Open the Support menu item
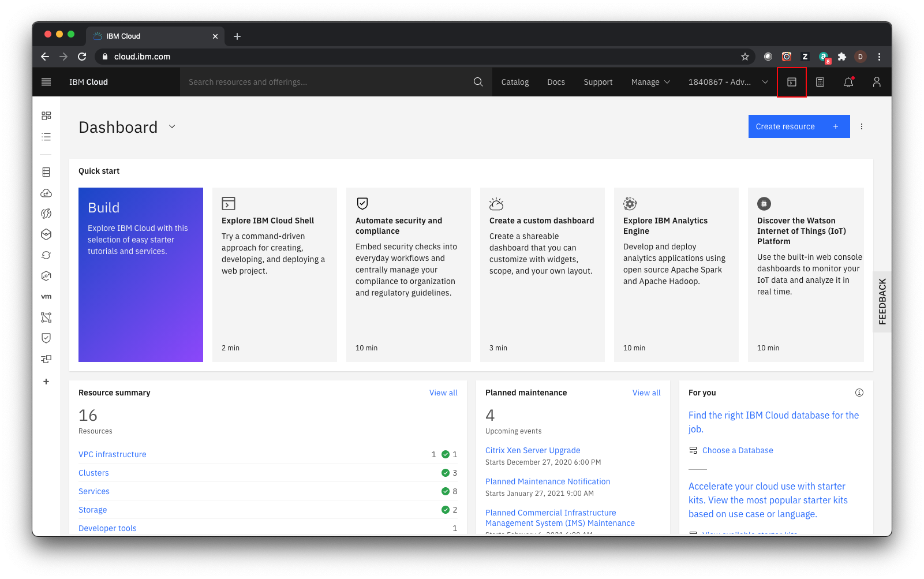This screenshot has height=579, width=924. pyautogui.click(x=598, y=82)
